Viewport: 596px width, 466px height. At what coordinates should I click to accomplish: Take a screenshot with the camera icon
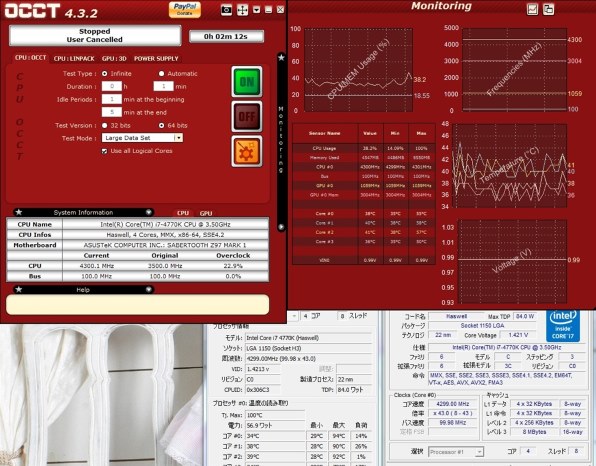click(226, 10)
